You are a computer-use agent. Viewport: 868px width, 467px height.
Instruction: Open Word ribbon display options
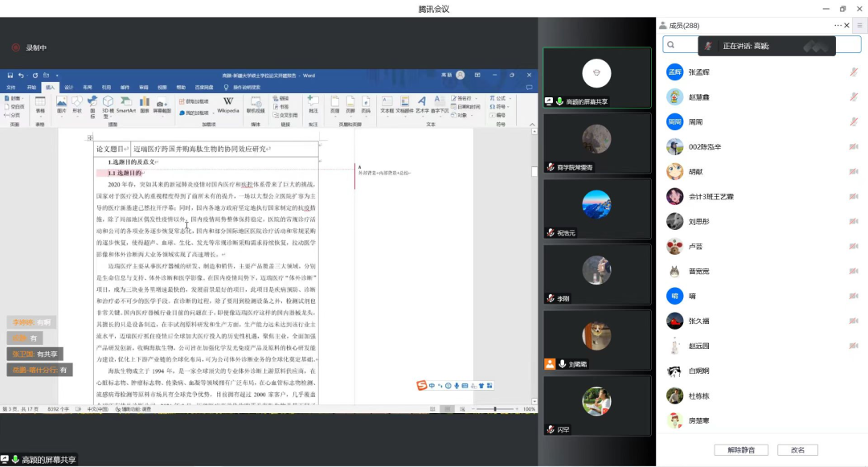[477, 76]
